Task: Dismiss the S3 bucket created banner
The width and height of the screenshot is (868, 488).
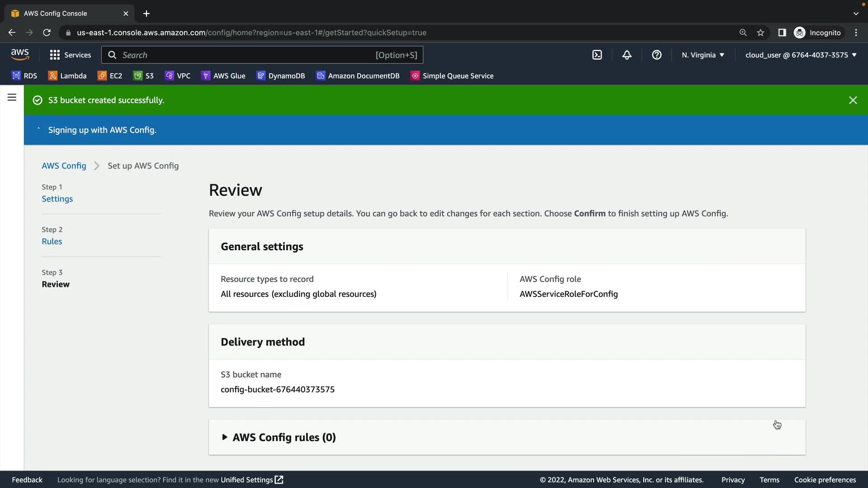Action: pyautogui.click(x=853, y=100)
